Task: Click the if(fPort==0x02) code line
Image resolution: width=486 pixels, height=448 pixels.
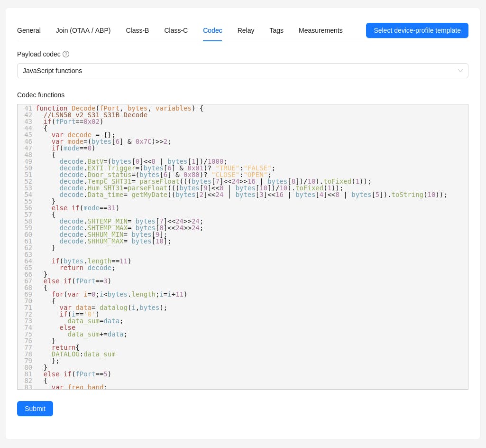Action: 73,121
